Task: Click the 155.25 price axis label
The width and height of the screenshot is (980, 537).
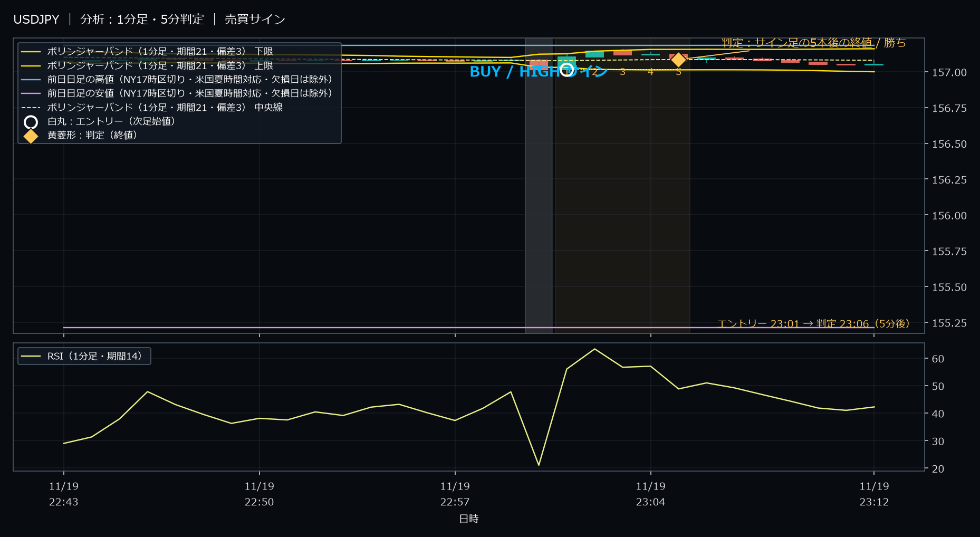Action: pos(949,323)
